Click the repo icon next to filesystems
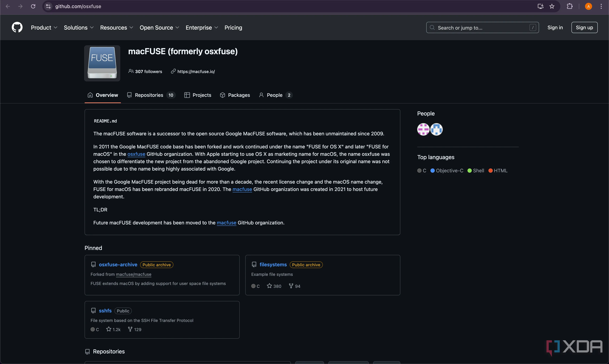This screenshot has height=364, width=609. [254, 265]
